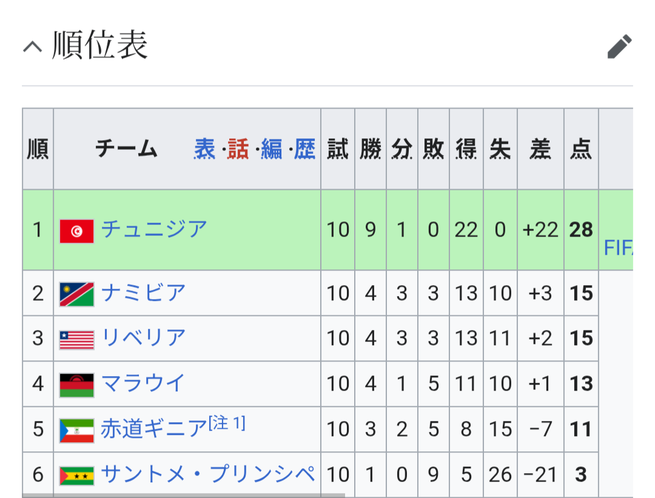This screenshot has width=655, height=498.
Task: Click the Tunisia flag icon
Action: [x=76, y=231]
